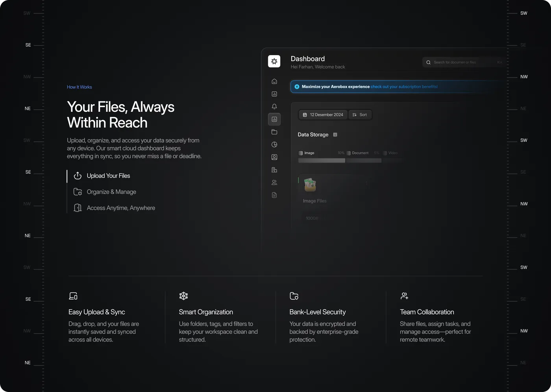The image size is (551, 392).
Task: Open the folder icon in dashboard sidebar
Action: coord(274,132)
